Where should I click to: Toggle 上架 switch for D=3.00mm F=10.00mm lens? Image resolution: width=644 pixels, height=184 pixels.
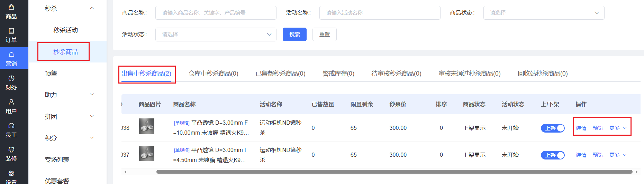click(553, 128)
